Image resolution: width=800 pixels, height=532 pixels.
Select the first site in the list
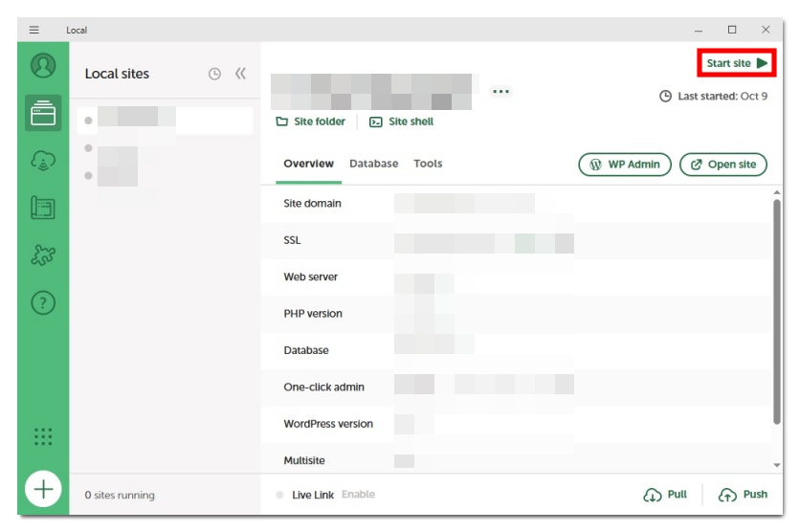(165, 121)
